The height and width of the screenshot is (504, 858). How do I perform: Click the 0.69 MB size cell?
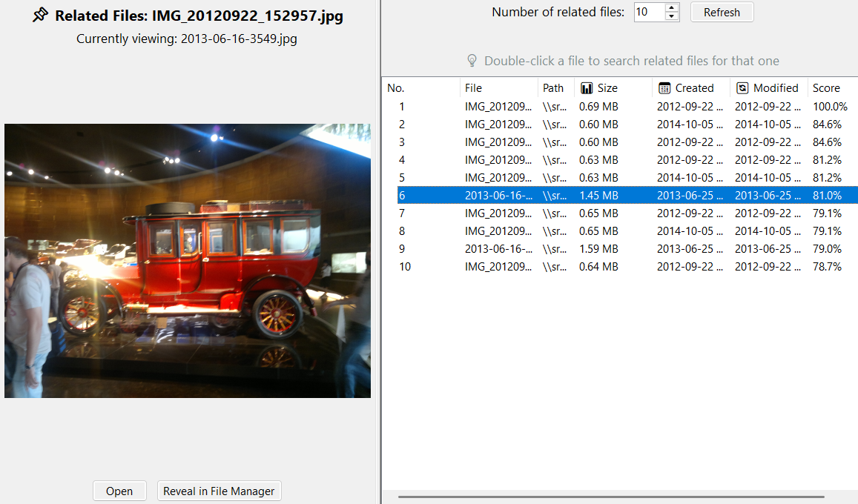[598, 107]
